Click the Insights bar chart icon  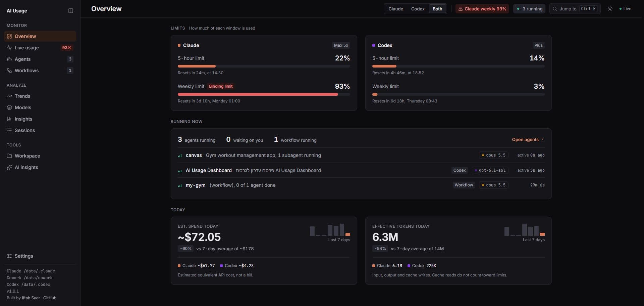[x=9, y=119]
